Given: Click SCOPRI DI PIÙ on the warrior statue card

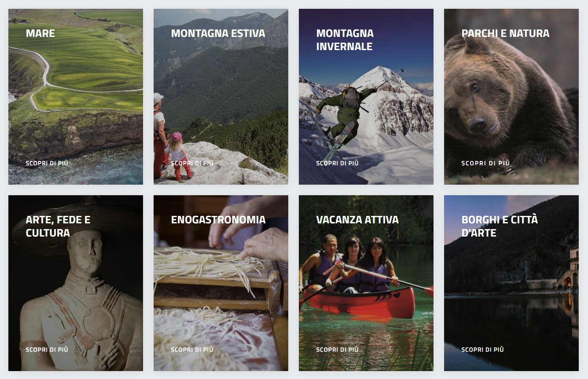Looking at the screenshot, I should pyautogui.click(x=47, y=350).
